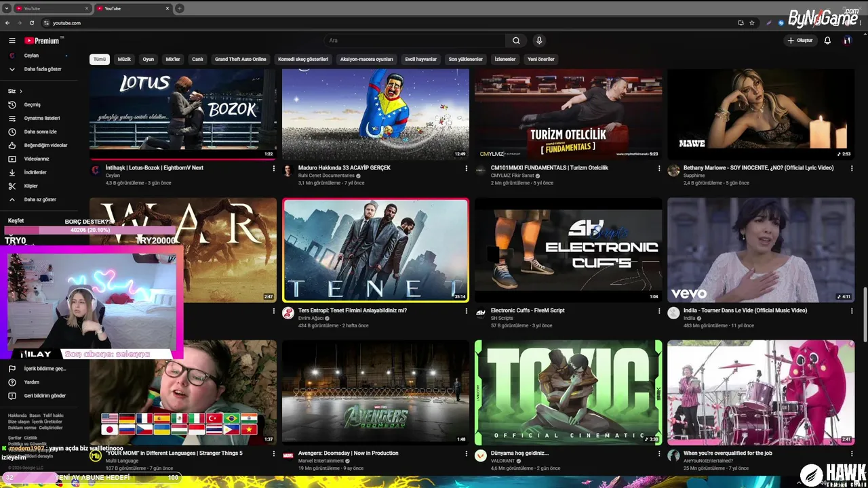Image resolution: width=868 pixels, height=488 pixels.
Task: Open options for Indila video
Action: pyautogui.click(x=852, y=311)
